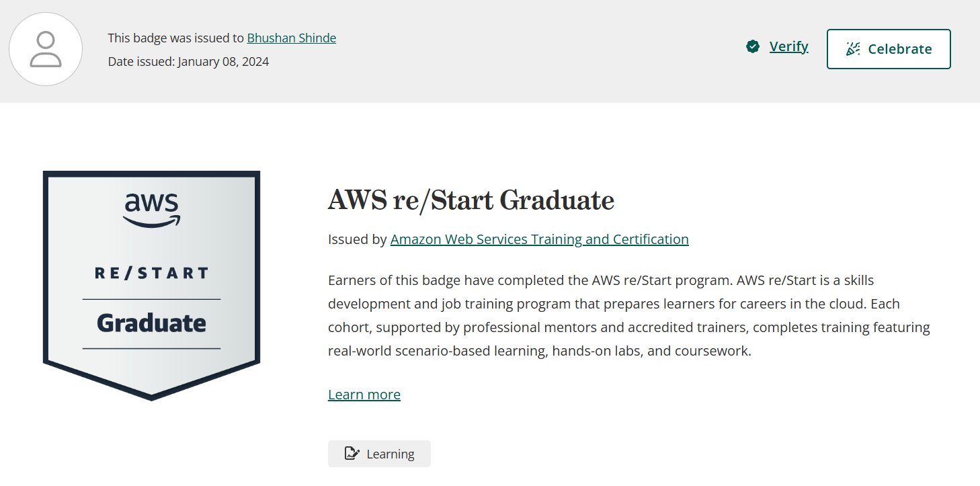Click the pencil icon in Learning tag

352,454
